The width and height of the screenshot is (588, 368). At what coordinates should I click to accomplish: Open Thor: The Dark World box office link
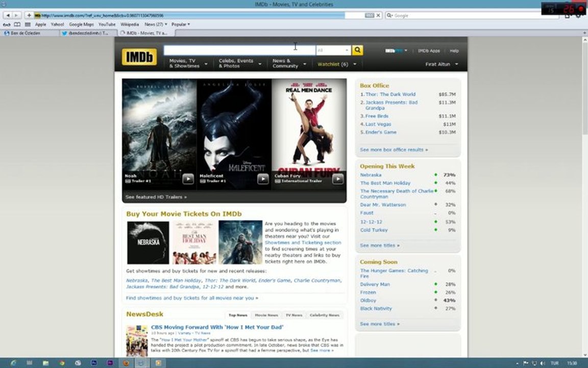tap(390, 94)
